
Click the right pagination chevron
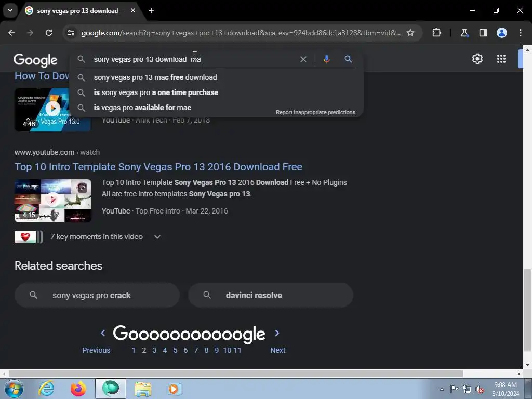point(277,333)
